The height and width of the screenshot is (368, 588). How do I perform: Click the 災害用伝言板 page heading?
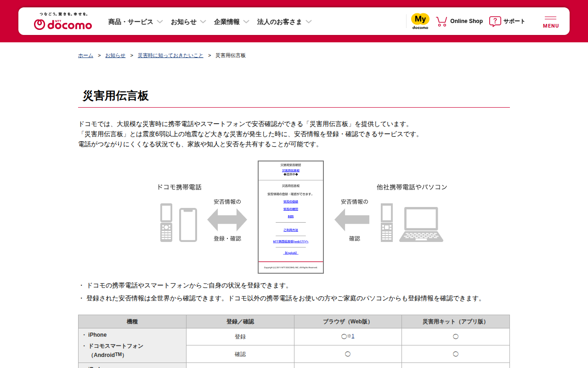tap(116, 96)
